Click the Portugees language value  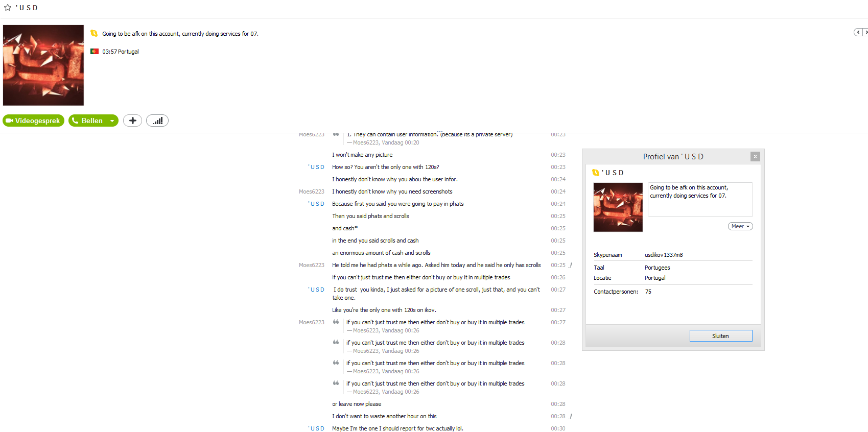point(657,268)
